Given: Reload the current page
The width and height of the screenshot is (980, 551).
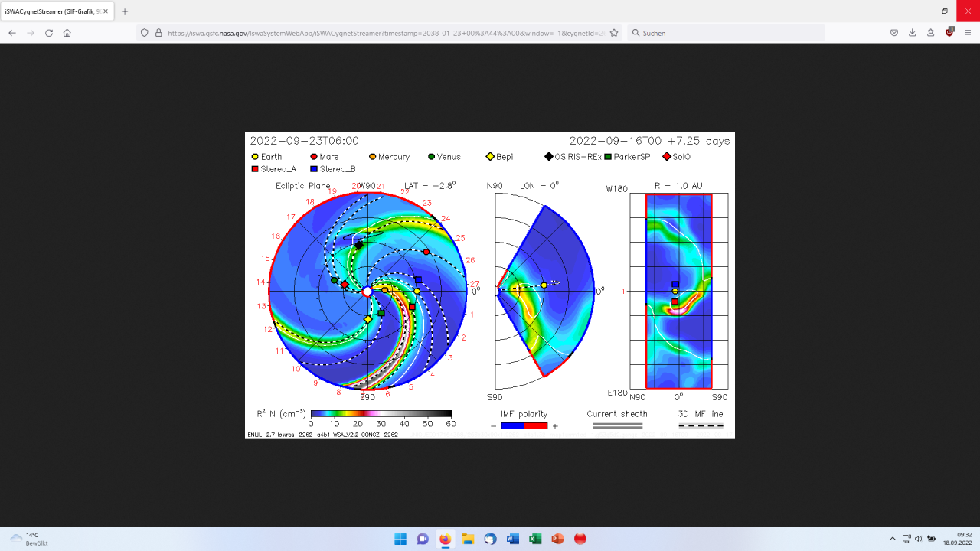Looking at the screenshot, I should tap(49, 33).
